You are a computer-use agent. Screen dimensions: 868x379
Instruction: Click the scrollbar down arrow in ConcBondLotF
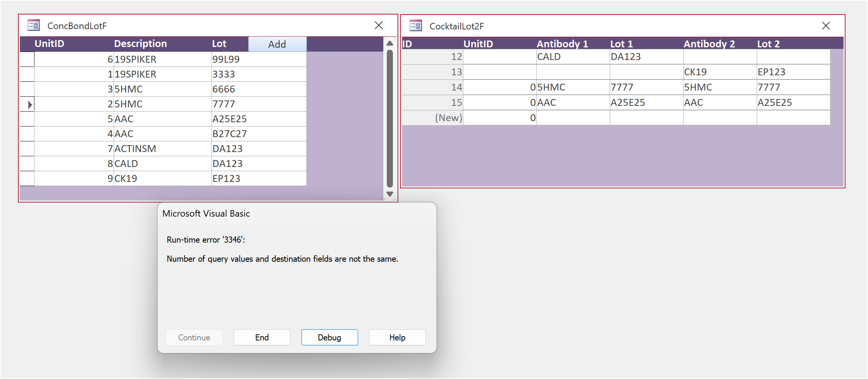pyautogui.click(x=390, y=194)
